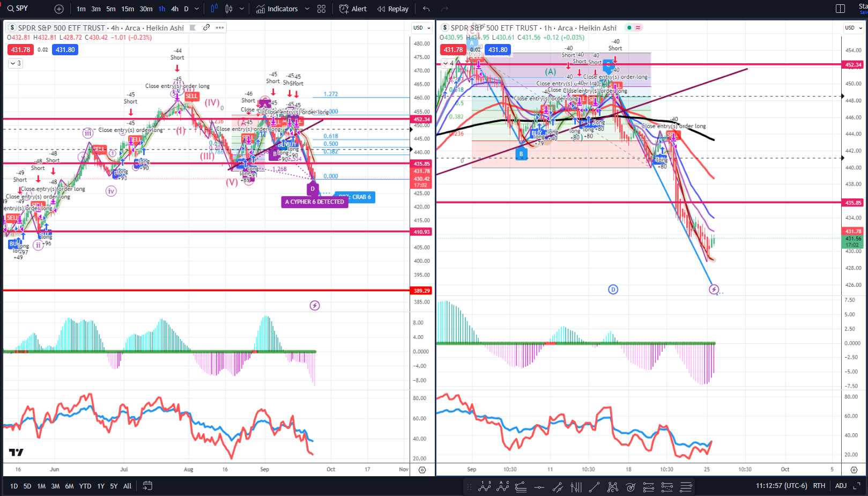Open the more options dots on left legend

pos(220,27)
